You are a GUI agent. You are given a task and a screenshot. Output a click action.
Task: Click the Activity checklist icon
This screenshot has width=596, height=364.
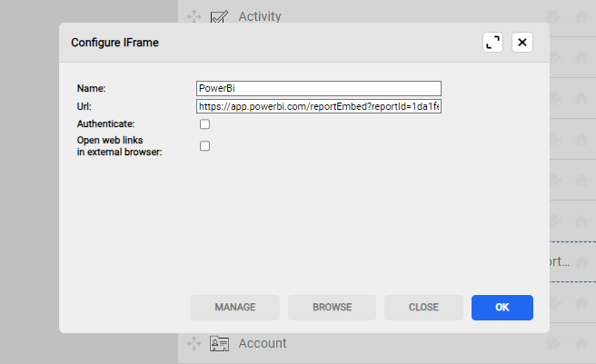point(219,16)
